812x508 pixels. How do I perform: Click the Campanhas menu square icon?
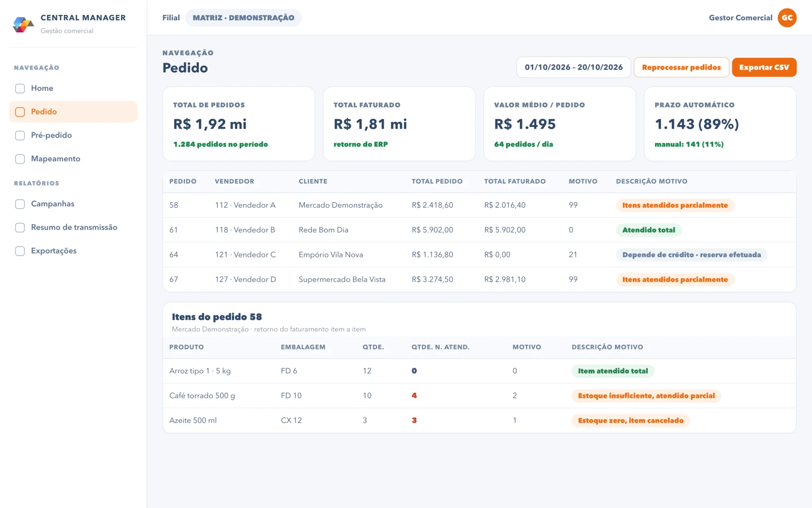(20, 204)
